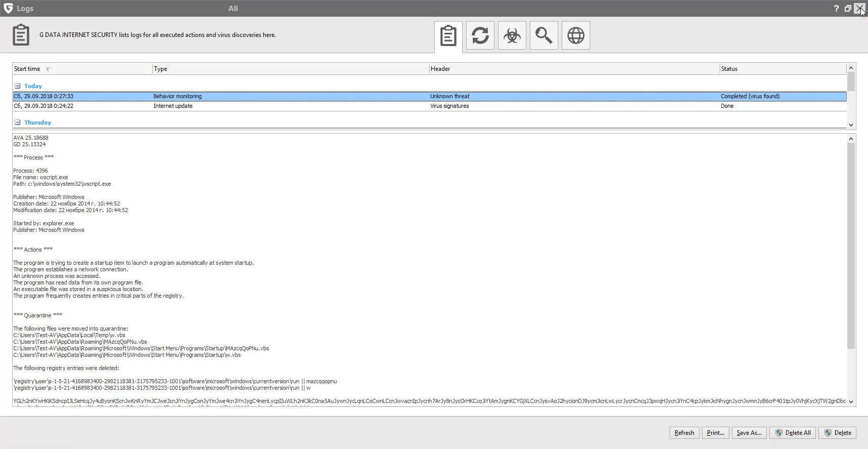The image size is (868, 449).
Task: Click the long encoded string starting 'YGLh2nKYwHKiK'
Action: tap(430, 401)
